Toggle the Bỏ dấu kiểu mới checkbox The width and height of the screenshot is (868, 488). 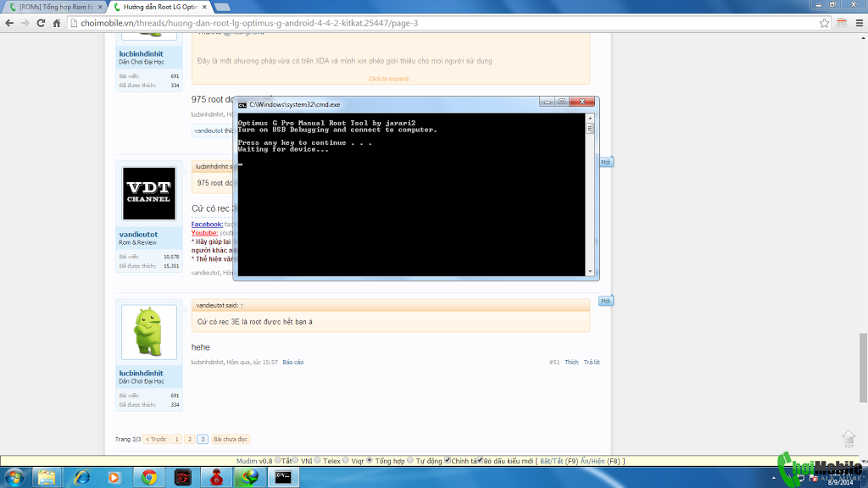pyautogui.click(x=480, y=460)
